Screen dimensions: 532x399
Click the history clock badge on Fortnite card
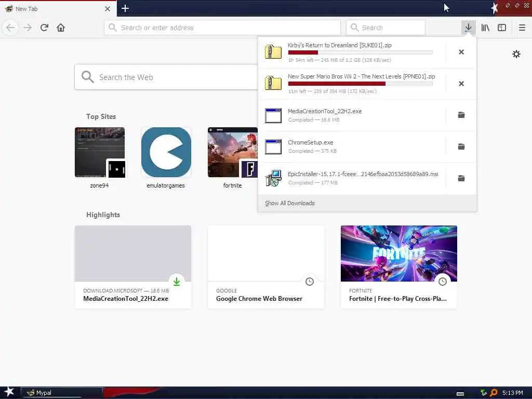[x=443, y=281]
